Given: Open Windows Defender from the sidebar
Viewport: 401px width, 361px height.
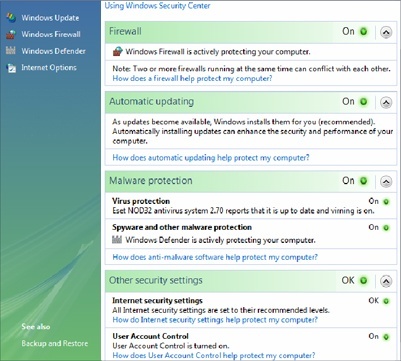Looking at the screenshot, I should tap(54, 51).
